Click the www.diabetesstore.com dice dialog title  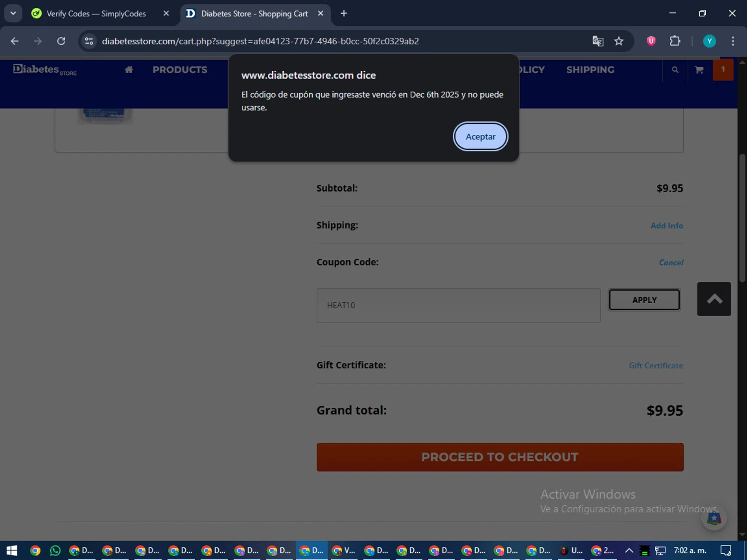tap(309, 75)
